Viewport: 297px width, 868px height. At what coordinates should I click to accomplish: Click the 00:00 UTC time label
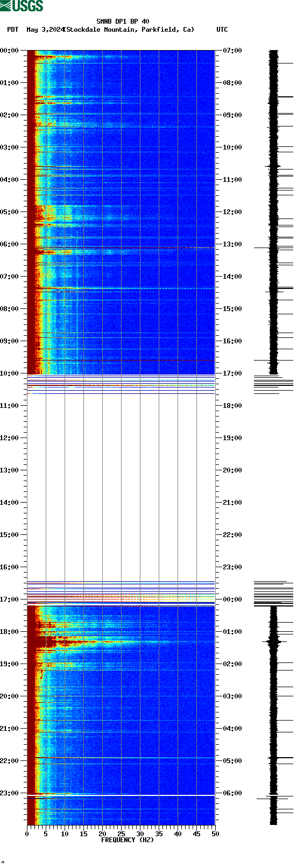tap(232, 599)
